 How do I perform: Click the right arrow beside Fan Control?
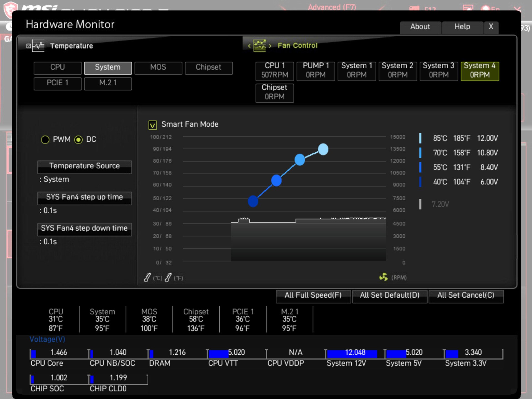pos(270,46)
